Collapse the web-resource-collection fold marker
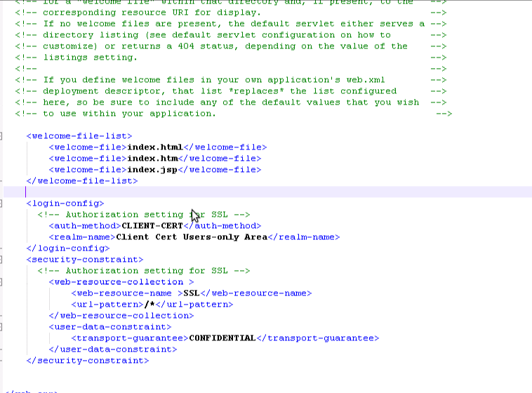 [x=2, y=281]
